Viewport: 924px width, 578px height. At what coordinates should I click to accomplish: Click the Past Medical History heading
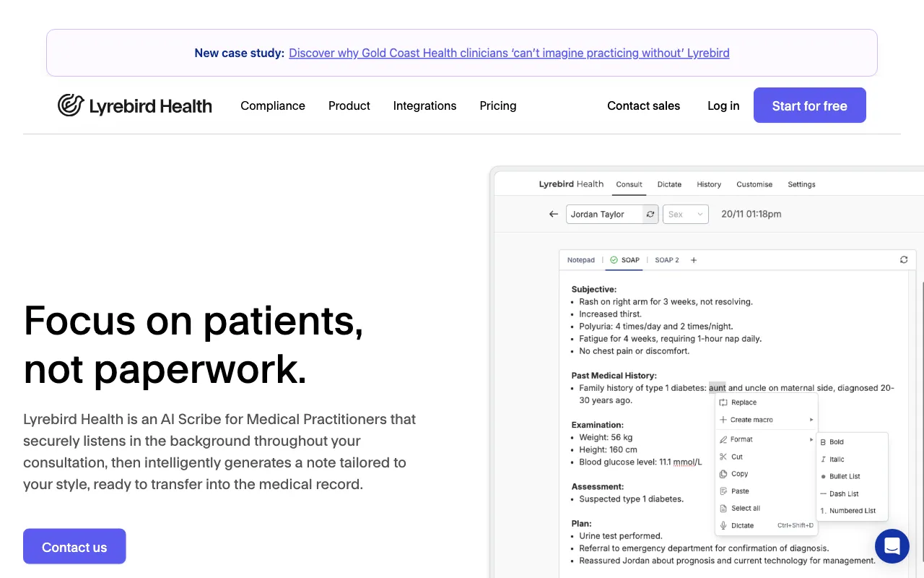click(x=614, y=376)
